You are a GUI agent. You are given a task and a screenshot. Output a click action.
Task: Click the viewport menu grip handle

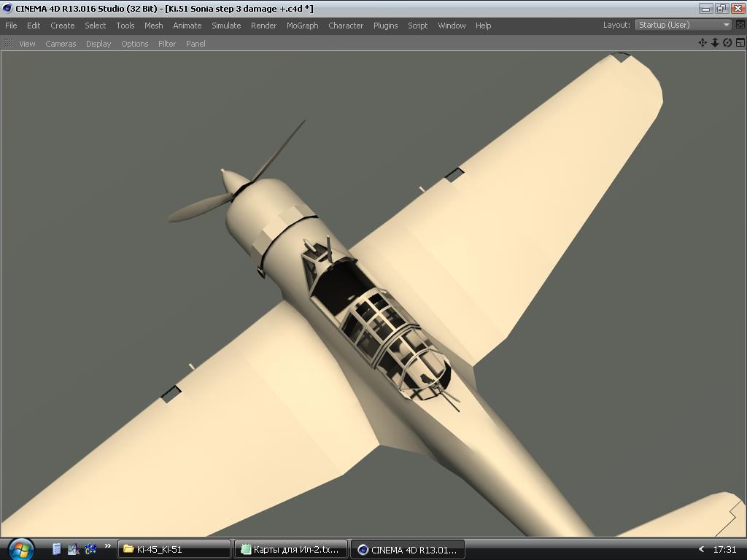(9, 44)
